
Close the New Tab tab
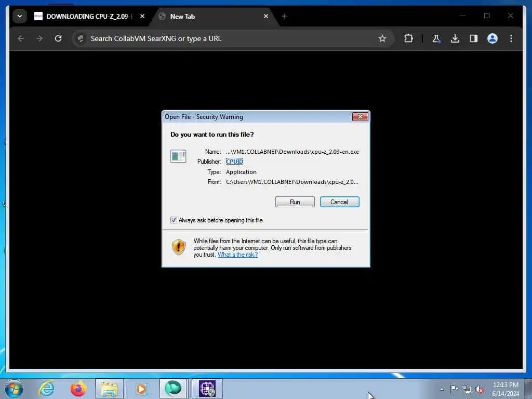click(266, 16)
